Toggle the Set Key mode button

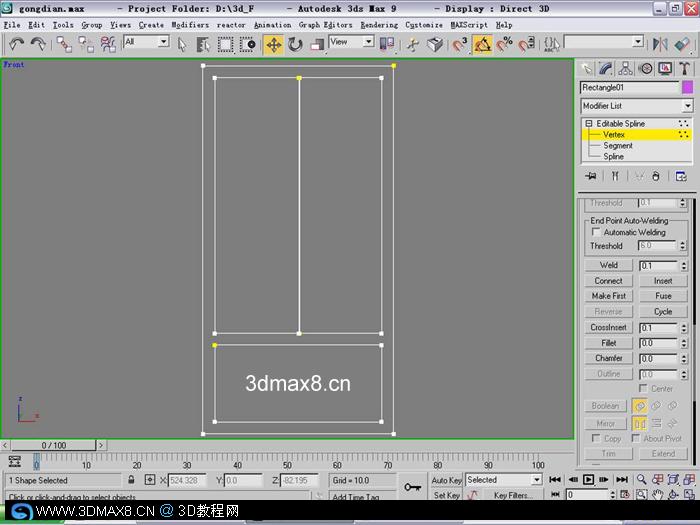pos(446,495)
